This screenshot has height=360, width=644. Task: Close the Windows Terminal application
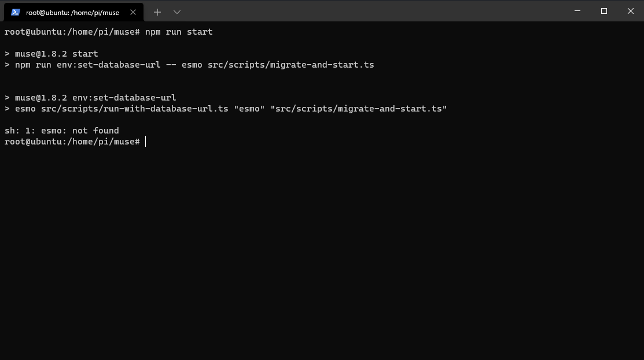[630, 11]
